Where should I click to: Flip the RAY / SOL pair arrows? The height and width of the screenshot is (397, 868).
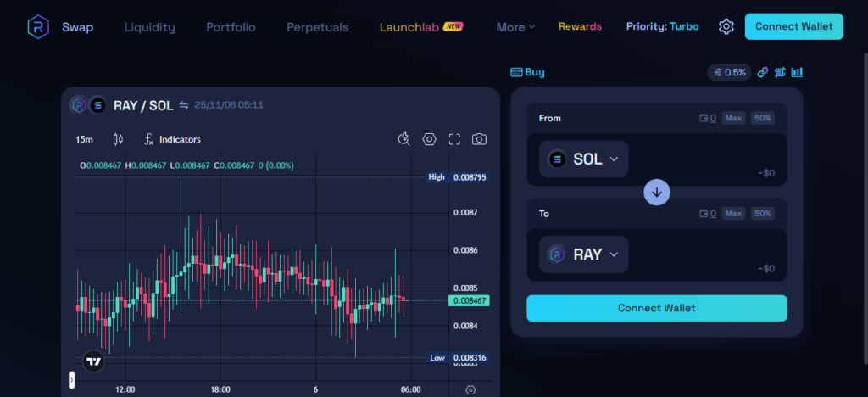coord(184,106)
